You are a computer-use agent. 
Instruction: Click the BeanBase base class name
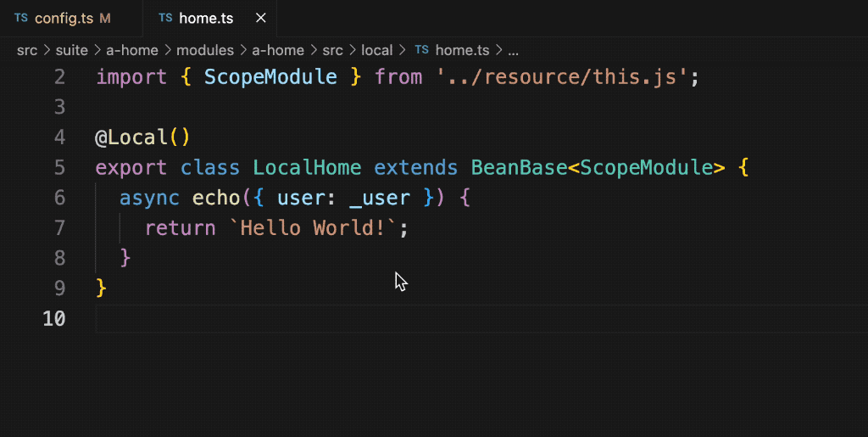point(520,167)
